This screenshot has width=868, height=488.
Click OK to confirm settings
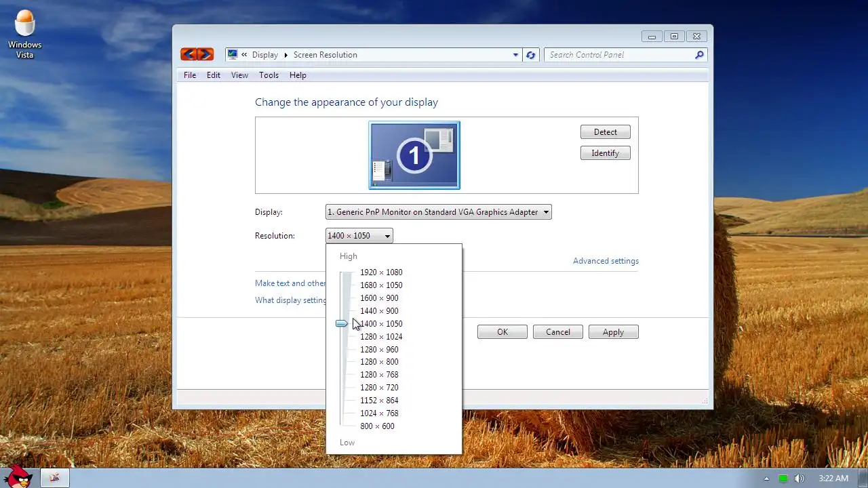502,332
